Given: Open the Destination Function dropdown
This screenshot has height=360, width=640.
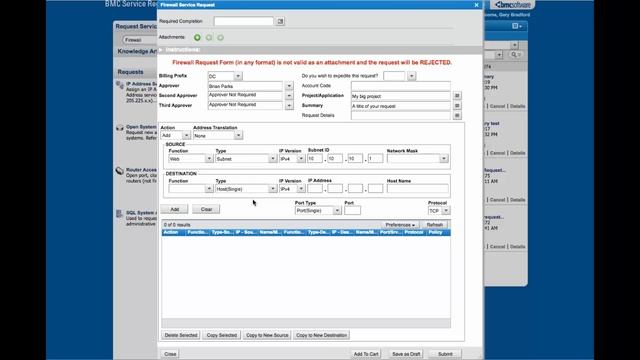Looking at the screenshot, I should (209, 189).
